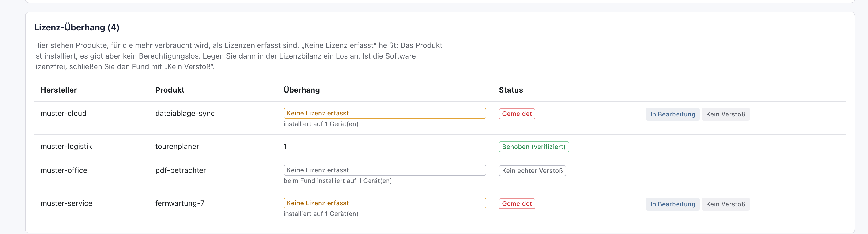Image resolution: width=868 pixels, height=234 pixels.
Task: Click the Status column header
Action: 511,90
